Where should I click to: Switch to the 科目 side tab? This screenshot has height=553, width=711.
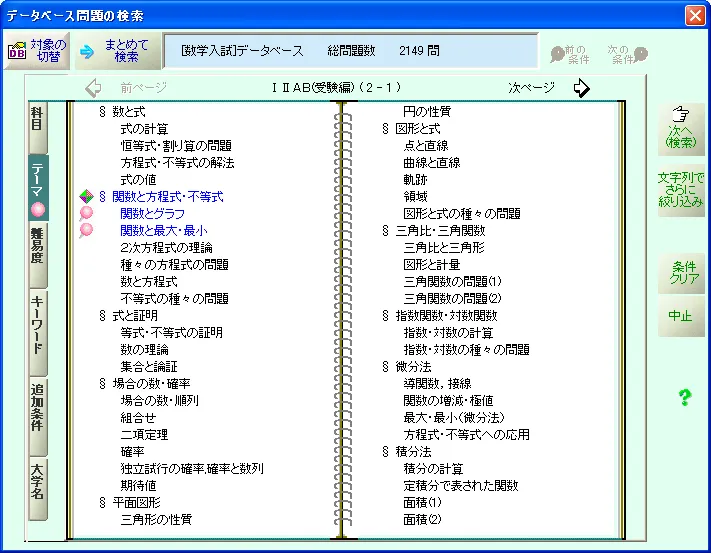pyautogui.click(x=37, y=127)
